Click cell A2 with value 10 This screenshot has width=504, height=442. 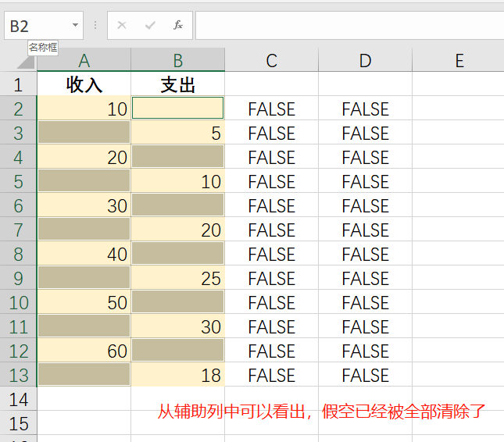click(x=84, y=109)
